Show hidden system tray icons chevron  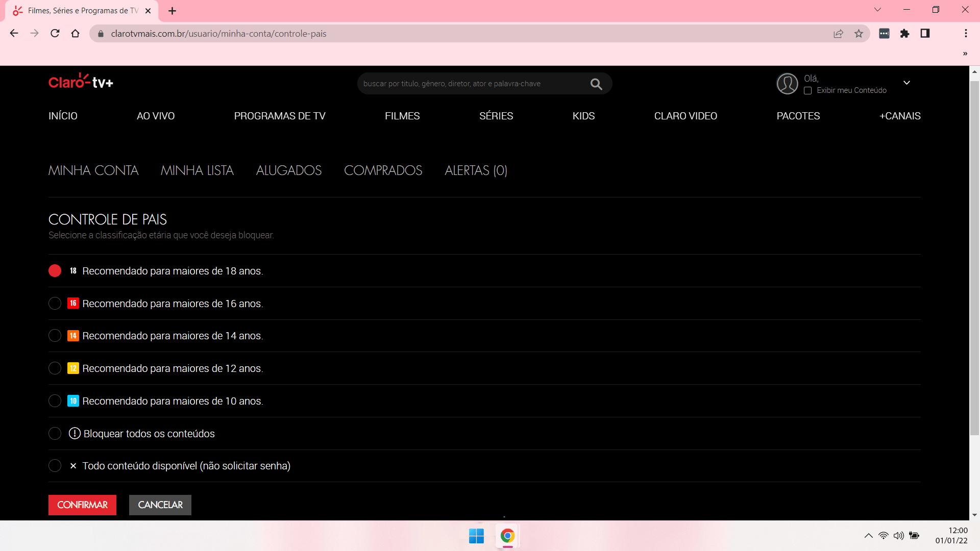[868, 536]
